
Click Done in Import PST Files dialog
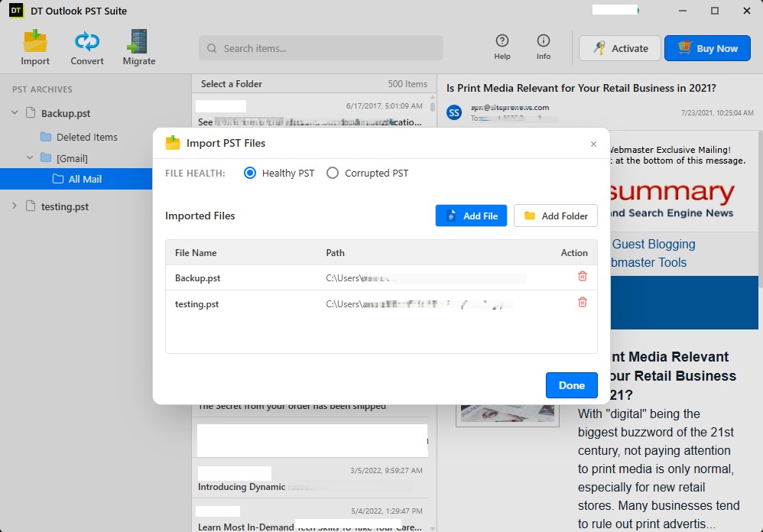tap(571, 385)
